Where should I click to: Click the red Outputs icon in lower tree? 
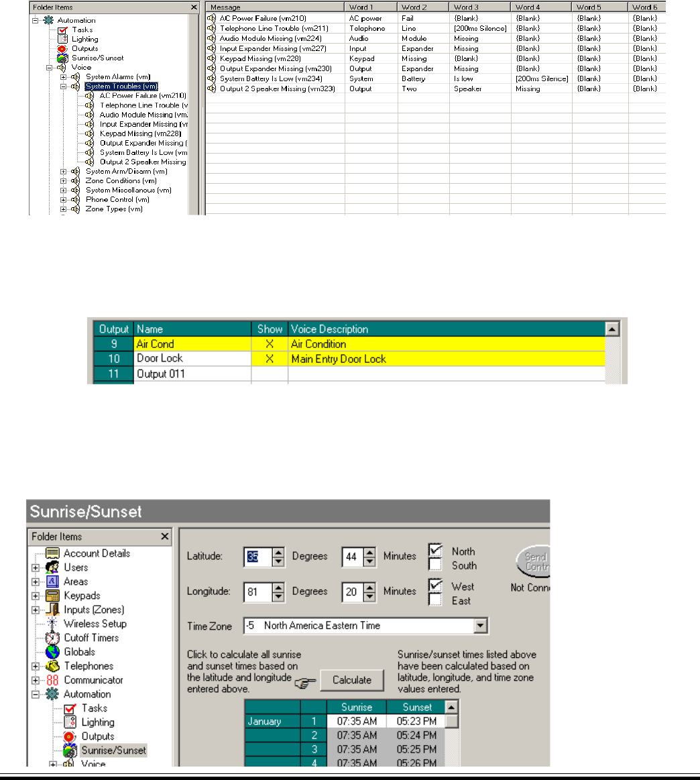point(70,736)
